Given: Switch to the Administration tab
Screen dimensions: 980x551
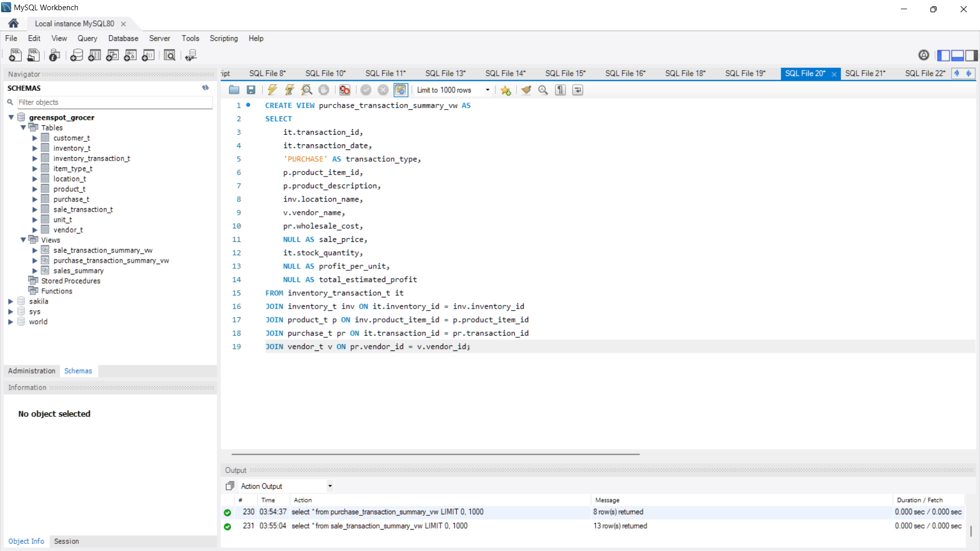Looking at the screenshot, I should pyautogui.click(x=32, y=371).
